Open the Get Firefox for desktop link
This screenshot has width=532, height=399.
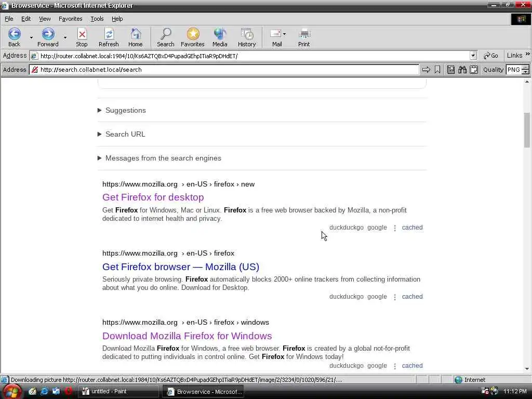click(153, 197)
